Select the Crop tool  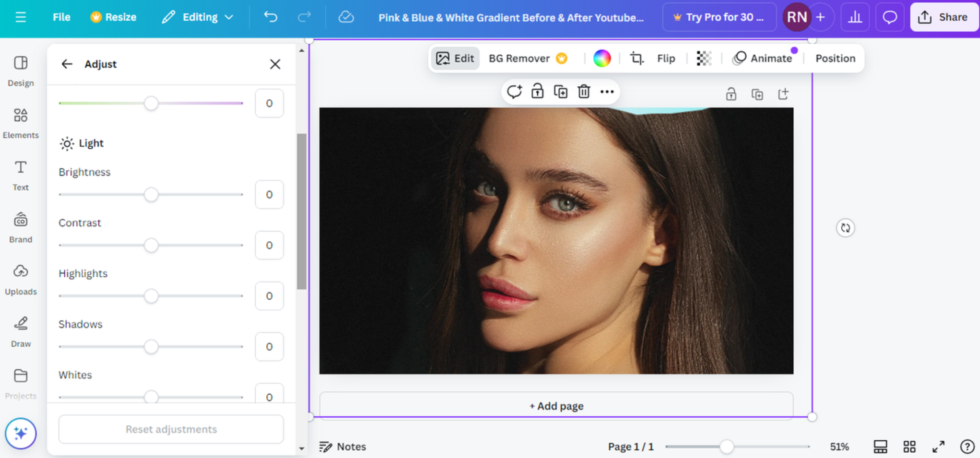click(636, 58)
